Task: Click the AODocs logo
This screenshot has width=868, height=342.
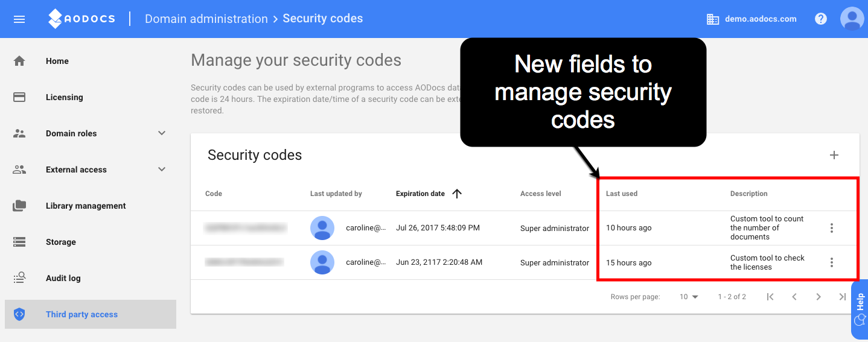Action: pos(81,19)
